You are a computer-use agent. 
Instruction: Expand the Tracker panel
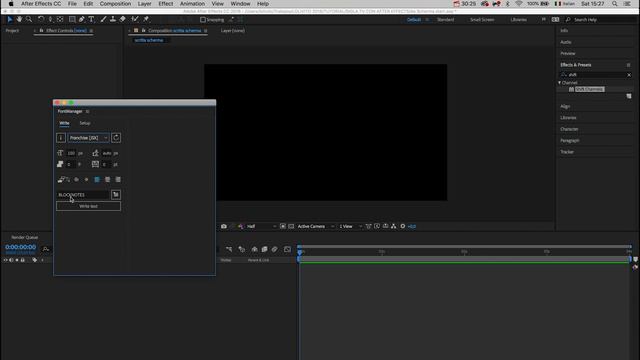(x=567, y=152)
